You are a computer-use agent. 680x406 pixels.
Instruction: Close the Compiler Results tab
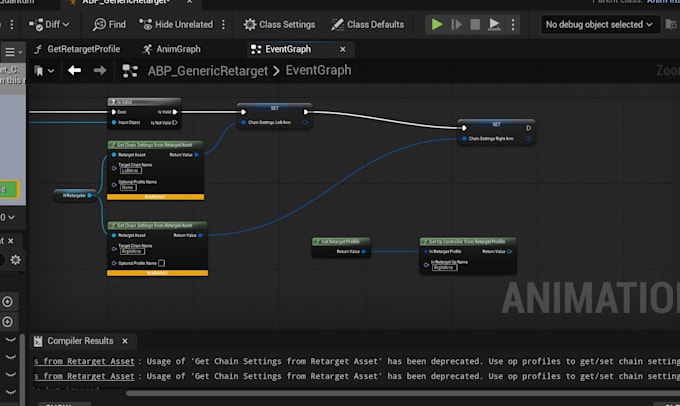pyautogui.click(x=125, y=341)
